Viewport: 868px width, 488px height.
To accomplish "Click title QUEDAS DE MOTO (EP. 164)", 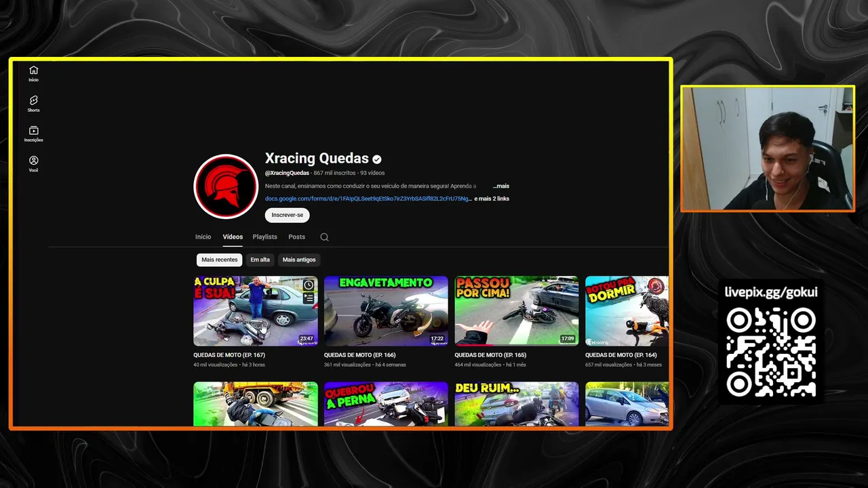I will (x=621, y=355).
